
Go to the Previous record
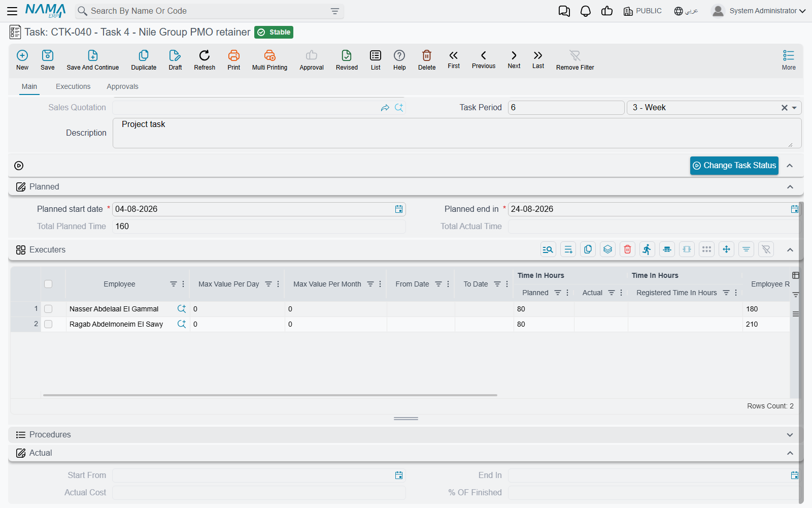coord(484,59)
